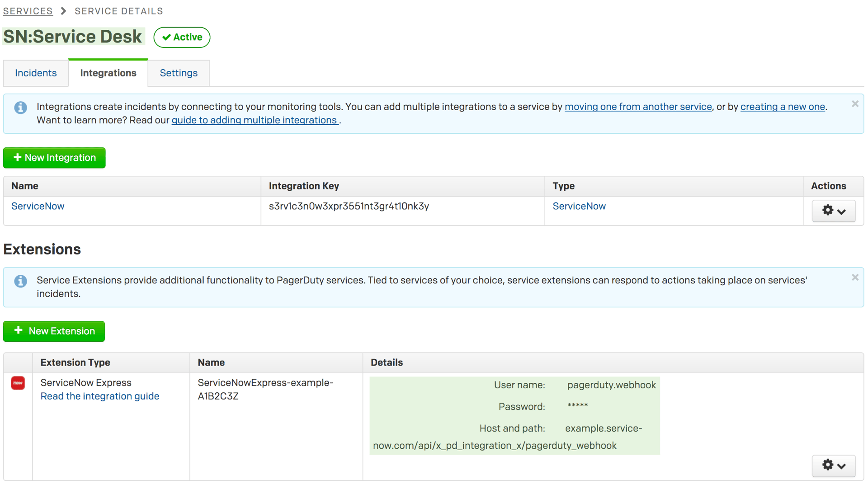Viewport: 868px width, 484px height.
Task: Click the ServiceNow Express red logo icon
Action: 18,383
